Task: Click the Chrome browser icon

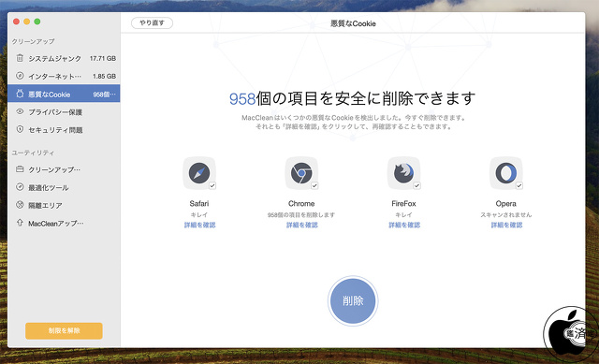Action: click(x=301, y=173)
